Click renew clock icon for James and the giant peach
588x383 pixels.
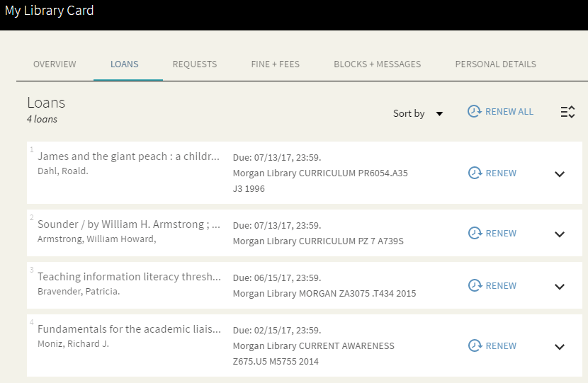click(475, 173)
